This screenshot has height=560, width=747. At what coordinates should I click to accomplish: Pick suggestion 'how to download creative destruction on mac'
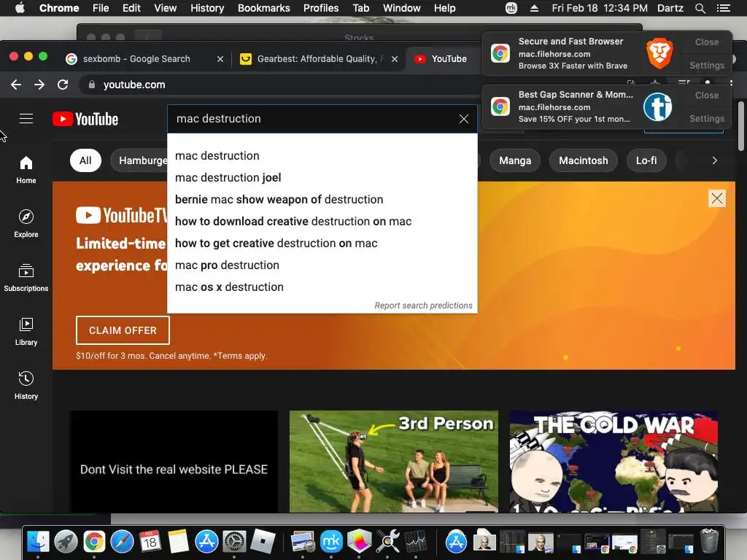click(x=322, y=222)
